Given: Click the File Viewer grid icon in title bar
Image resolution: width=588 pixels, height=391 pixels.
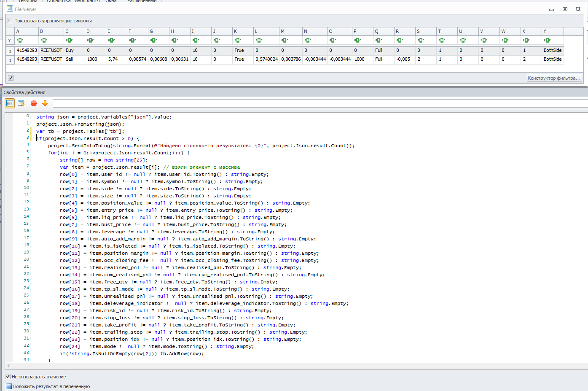Looking at the screenshot, I should (10, 9).
